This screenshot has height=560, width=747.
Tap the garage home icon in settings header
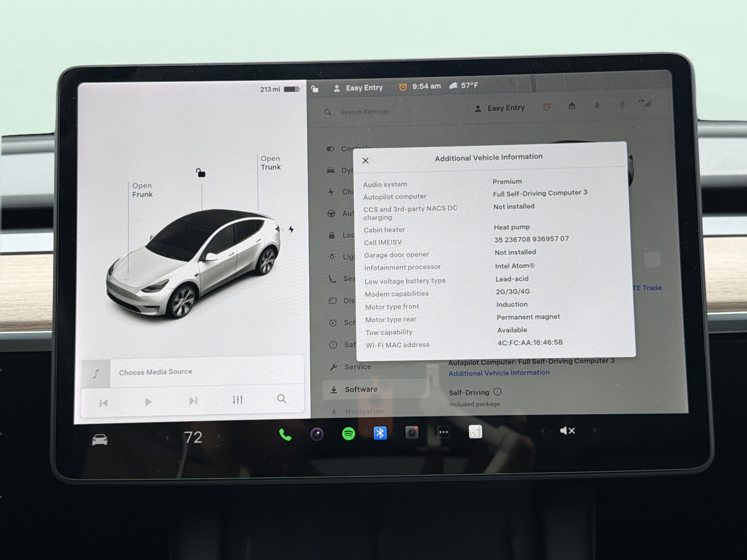(x=572, y=106)
